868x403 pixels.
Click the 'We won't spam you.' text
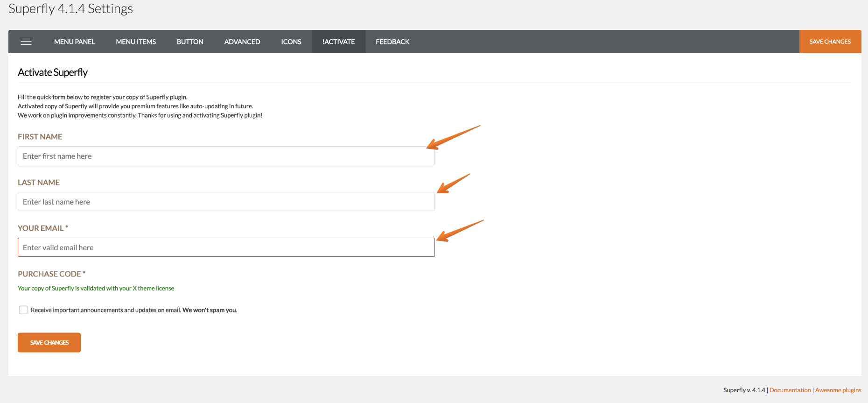click(x=210, y=310)
